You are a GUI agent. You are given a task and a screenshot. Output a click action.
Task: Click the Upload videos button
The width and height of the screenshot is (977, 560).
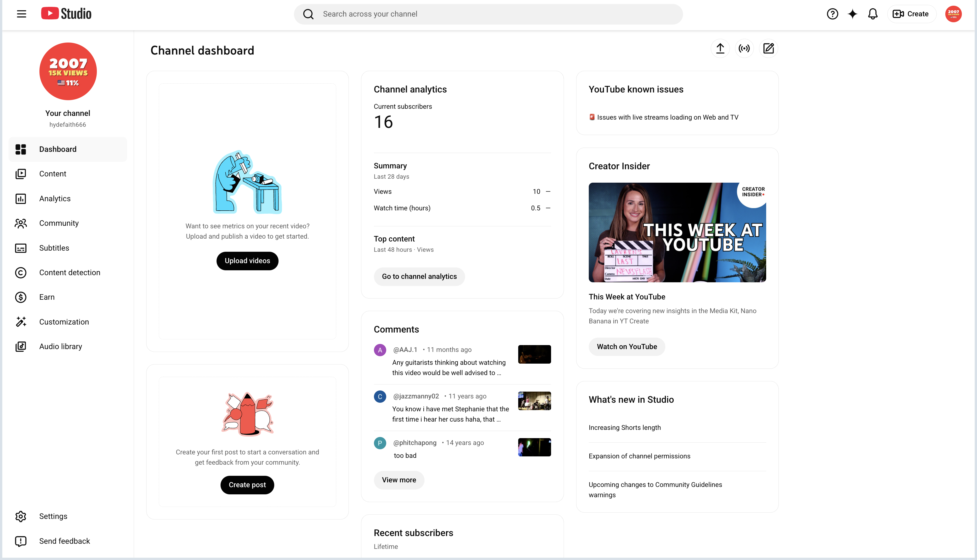(x=247, y=261)
